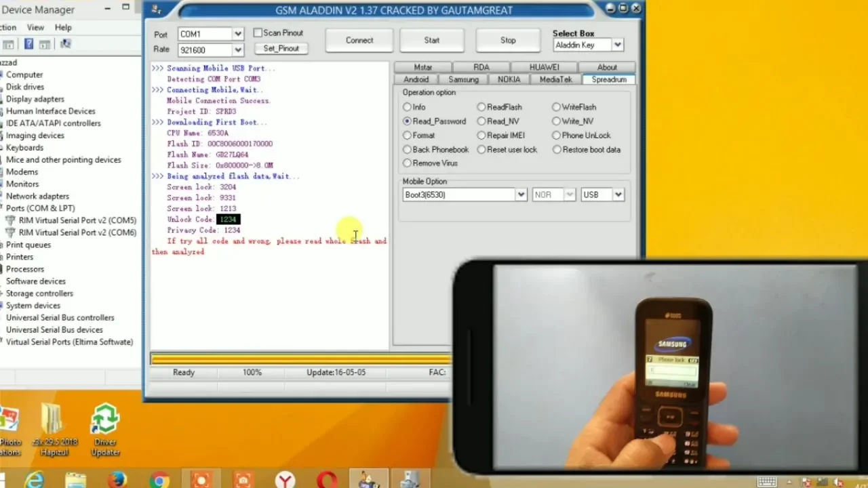Open the Driver Updater desktop shortcut

[x=105, y=429]
